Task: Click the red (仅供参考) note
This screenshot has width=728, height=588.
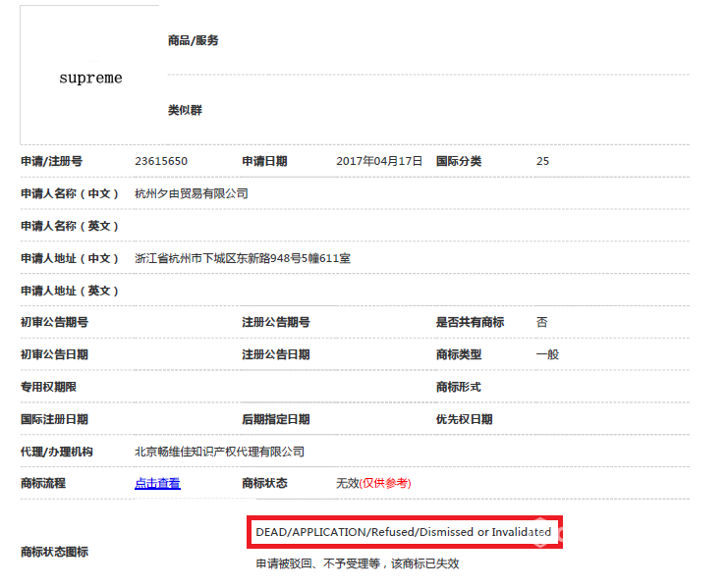Action: click(385, 483)
